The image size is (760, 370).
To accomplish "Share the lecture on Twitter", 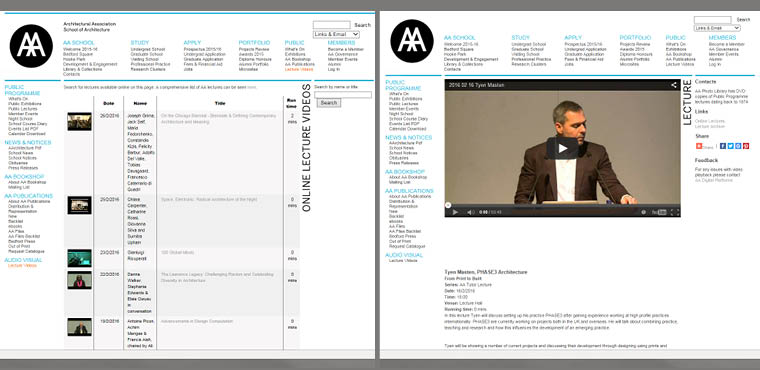I will point(730,146).
